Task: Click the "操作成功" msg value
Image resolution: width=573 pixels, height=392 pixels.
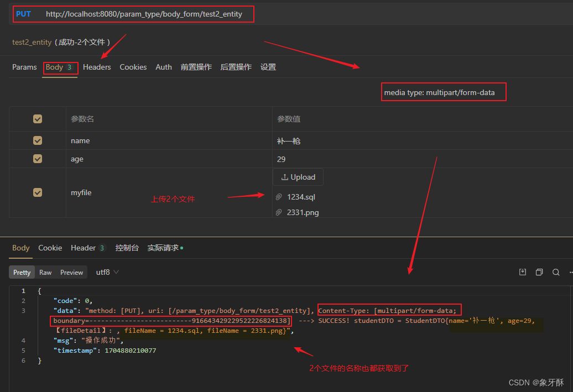Action: (102, 341)
